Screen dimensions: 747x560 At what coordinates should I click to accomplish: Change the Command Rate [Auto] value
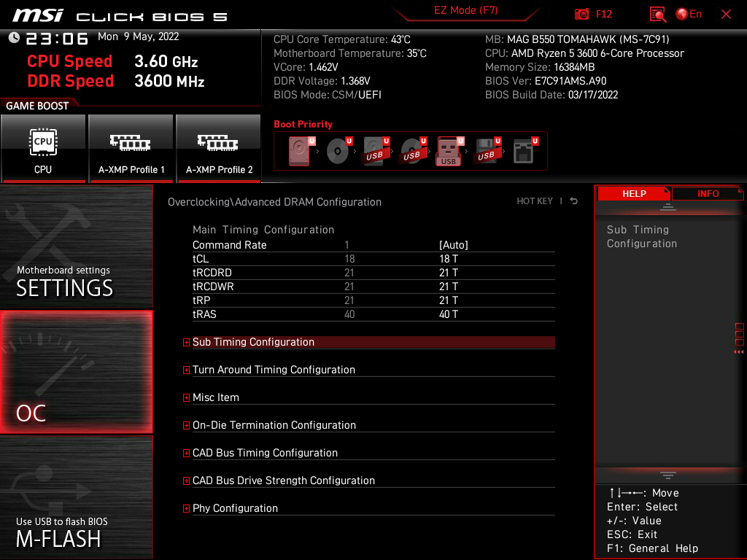(x=454, y=245)
